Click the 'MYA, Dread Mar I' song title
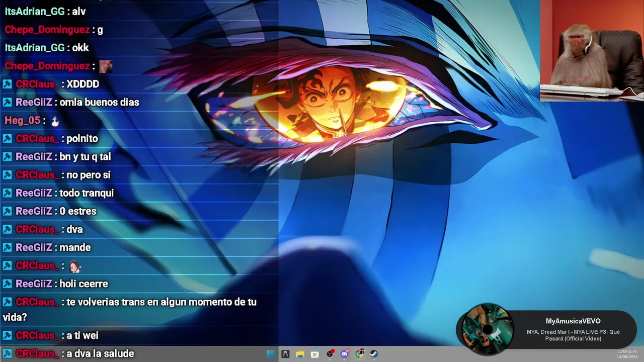Viewport: 644px width, 362px height. click(573, 335)
